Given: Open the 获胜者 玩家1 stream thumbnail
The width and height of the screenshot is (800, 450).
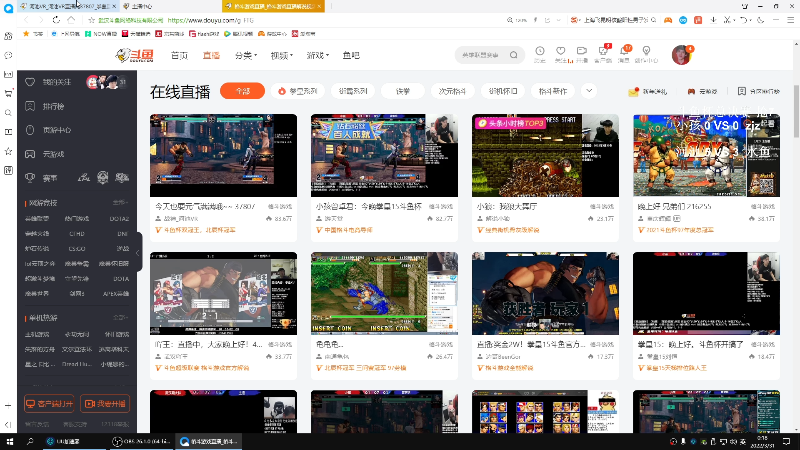Looking at the screenshot, I should coord(545,293).
